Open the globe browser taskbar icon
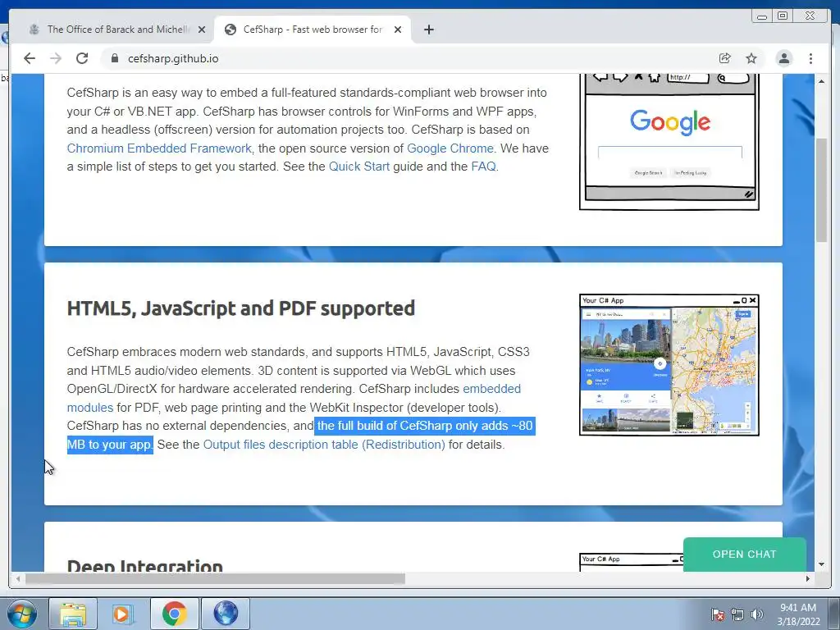Screen dimensions: 840x630 (x=226, y=614)
